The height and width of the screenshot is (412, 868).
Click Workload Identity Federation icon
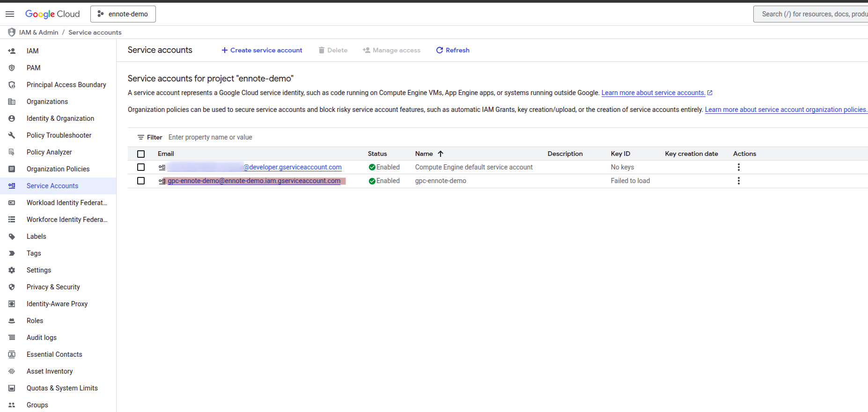pos(12,203)
